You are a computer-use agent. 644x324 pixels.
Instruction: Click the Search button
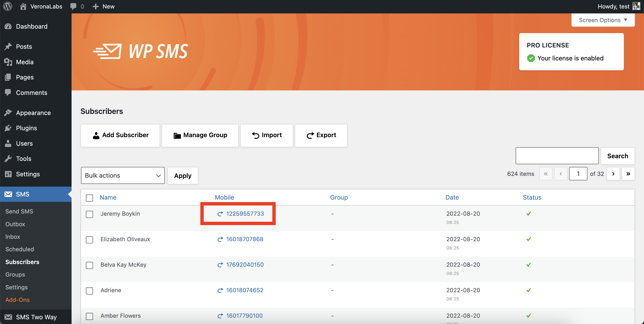pyautogui.click(x=617, y=156)
